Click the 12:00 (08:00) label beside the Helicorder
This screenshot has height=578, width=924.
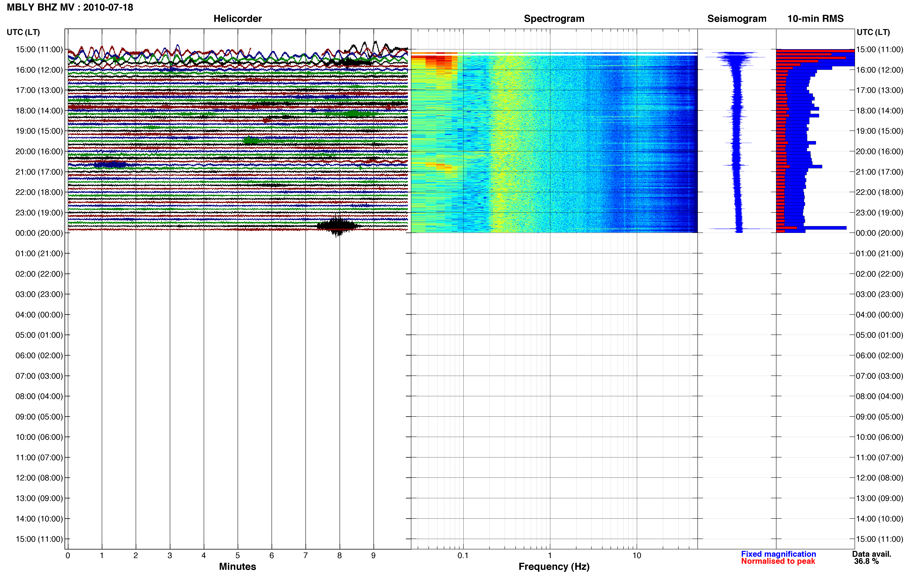point(39,478)
